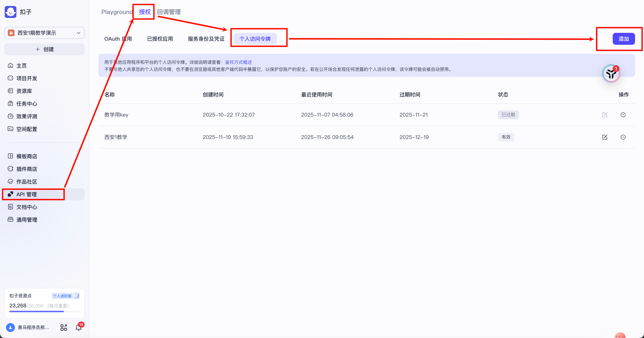Select the 个人访问令牌 sub-tab
Image resolution: width=644 pixels, height=338 pixels.
255,39
